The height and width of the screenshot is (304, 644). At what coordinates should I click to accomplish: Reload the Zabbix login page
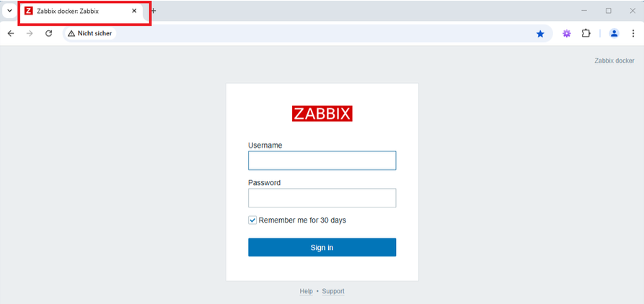point(48,34)
